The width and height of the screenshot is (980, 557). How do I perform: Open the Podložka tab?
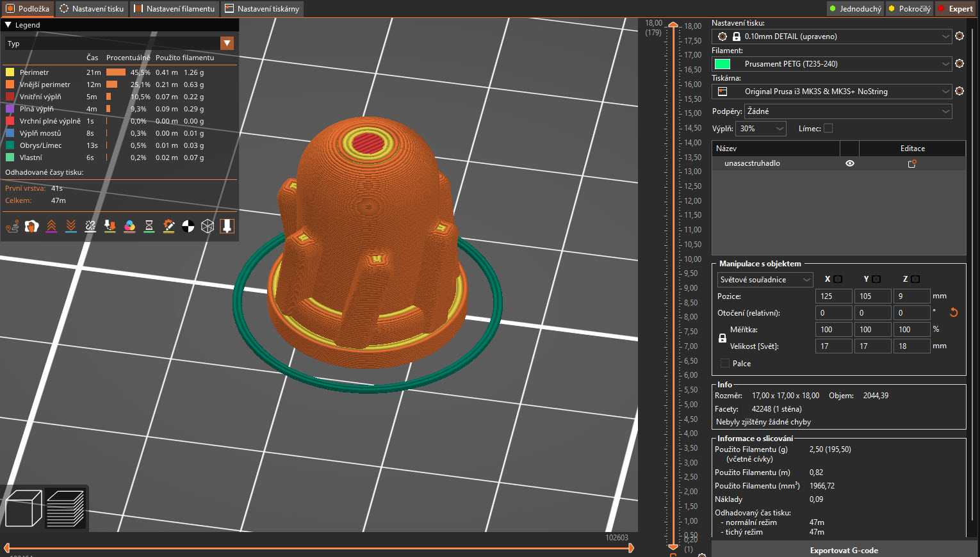[x=28, y=9]
